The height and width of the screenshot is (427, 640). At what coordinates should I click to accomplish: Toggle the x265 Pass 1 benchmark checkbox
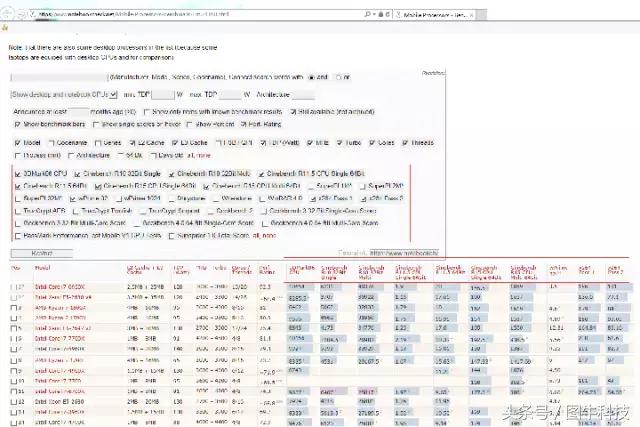click(x=313, y=199)
